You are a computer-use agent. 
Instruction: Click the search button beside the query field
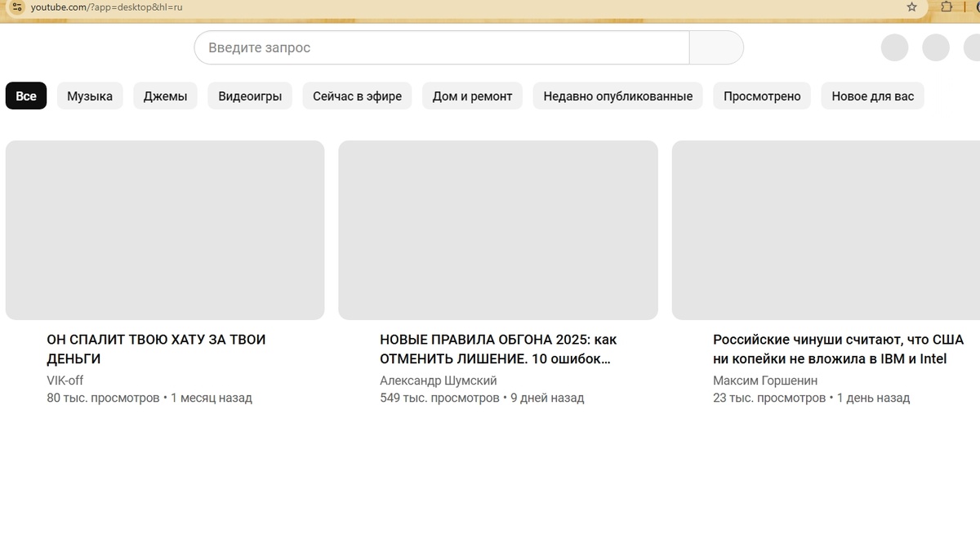[x=716, y=47]
